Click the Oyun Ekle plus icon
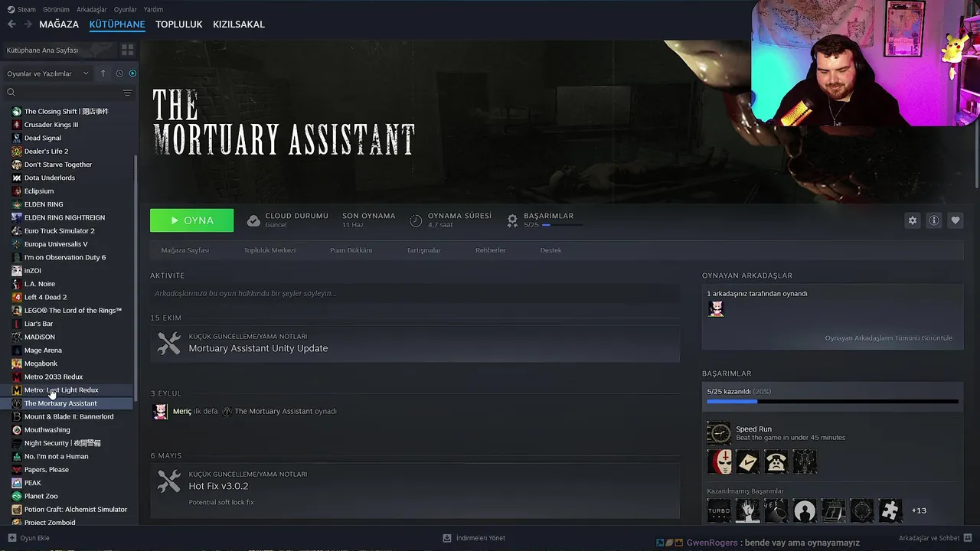 (11, 538)
